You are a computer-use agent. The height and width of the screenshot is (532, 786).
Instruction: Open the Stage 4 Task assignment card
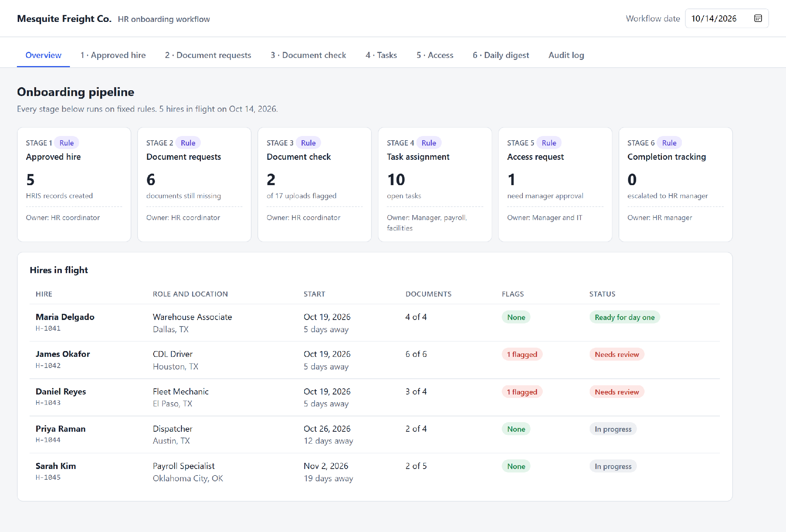(x=435, y=184)
